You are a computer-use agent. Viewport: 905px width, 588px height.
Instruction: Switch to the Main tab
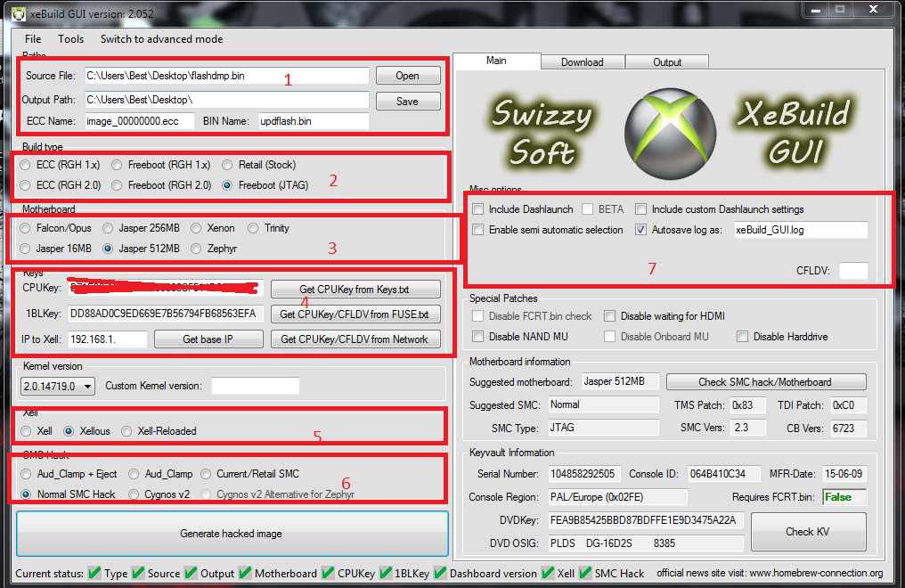[x=496, y=61]
